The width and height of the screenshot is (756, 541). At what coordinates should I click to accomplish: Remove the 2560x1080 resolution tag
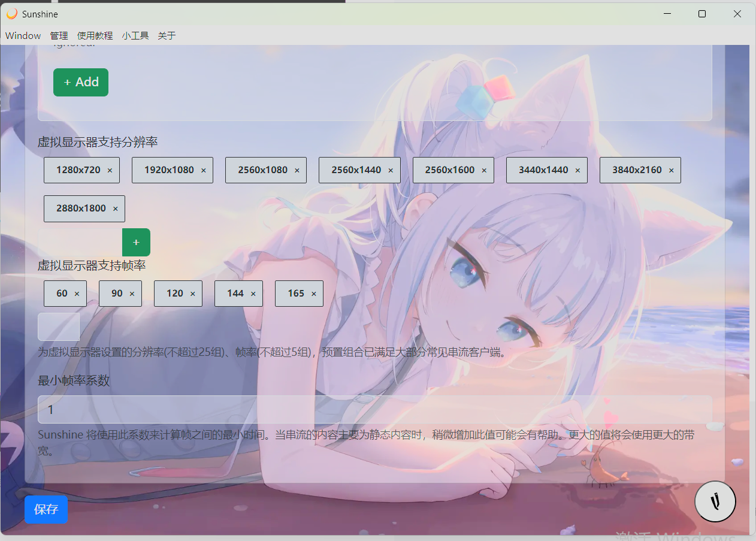click(x=297, y=171)
